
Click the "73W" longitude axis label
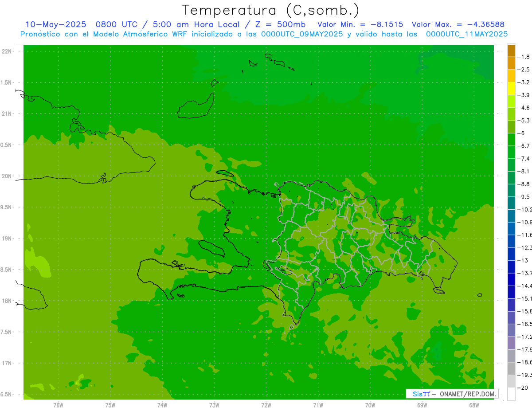coord(214,405)
